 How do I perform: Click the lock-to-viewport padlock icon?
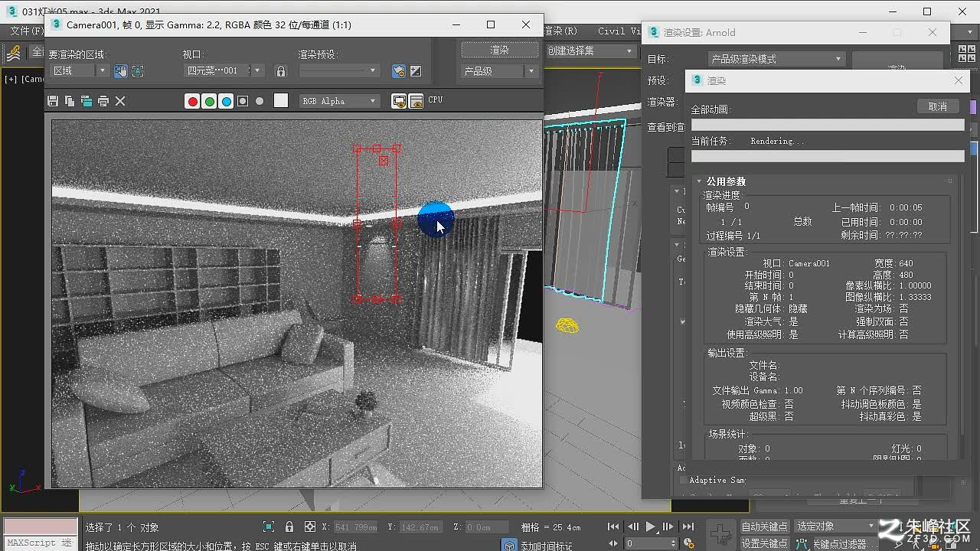(x=281, y=70)
